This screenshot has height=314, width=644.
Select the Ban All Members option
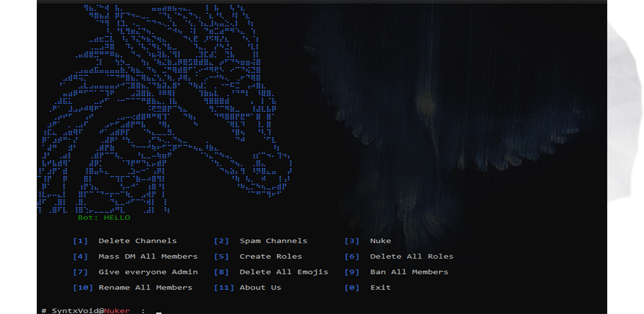(409, 272)
